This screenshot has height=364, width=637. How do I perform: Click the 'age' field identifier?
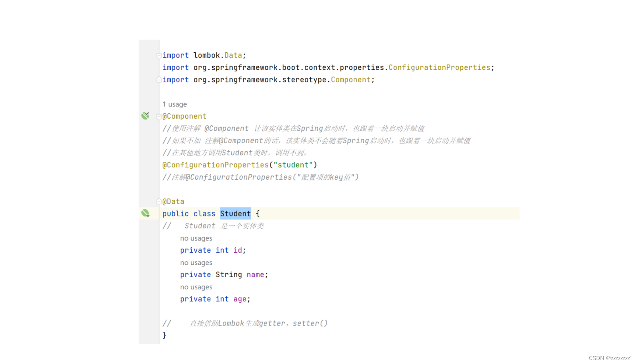coord(240,299)
